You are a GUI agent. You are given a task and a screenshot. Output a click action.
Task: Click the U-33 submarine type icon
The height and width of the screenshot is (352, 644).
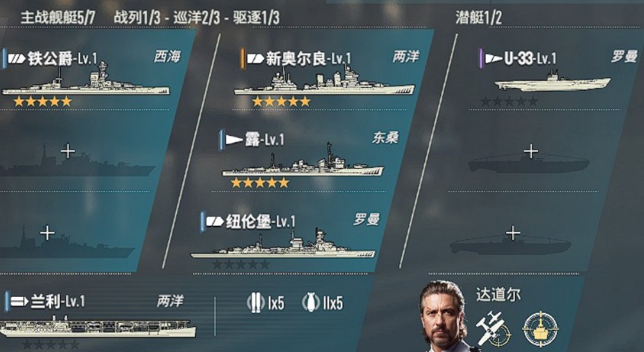pyautogui.click(x=493, y=59)
